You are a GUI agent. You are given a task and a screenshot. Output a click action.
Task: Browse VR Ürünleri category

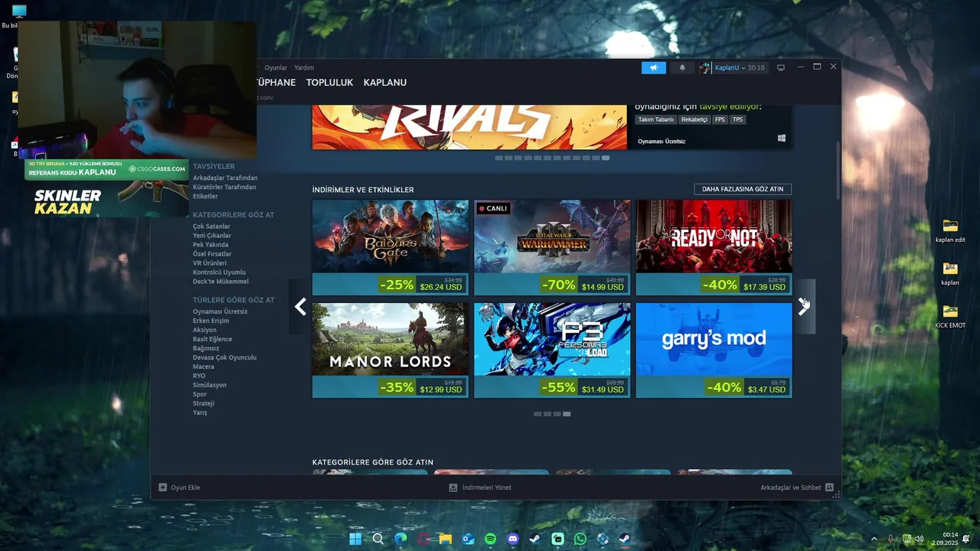(x=210, y=263)
